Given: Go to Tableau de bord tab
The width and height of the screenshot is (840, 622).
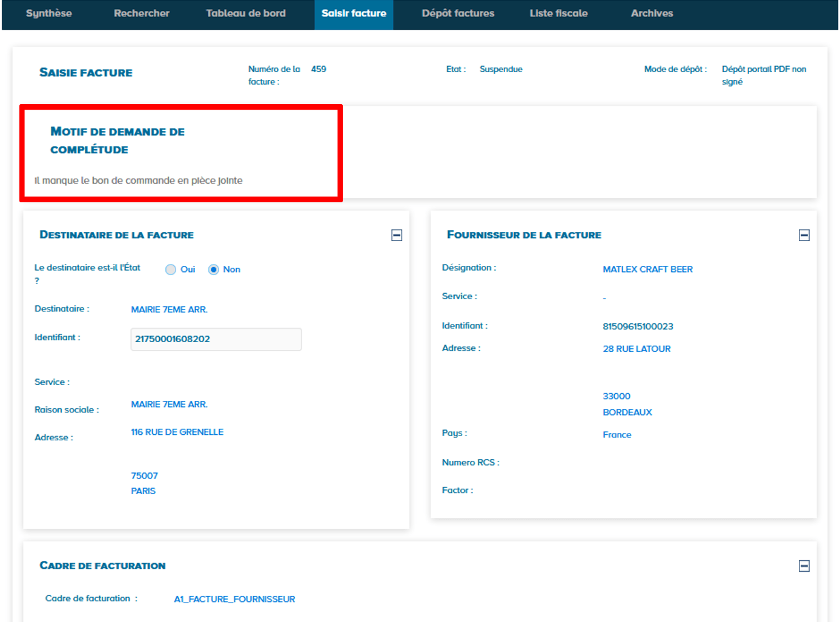Looking at the screenshot, I should 245,13.
